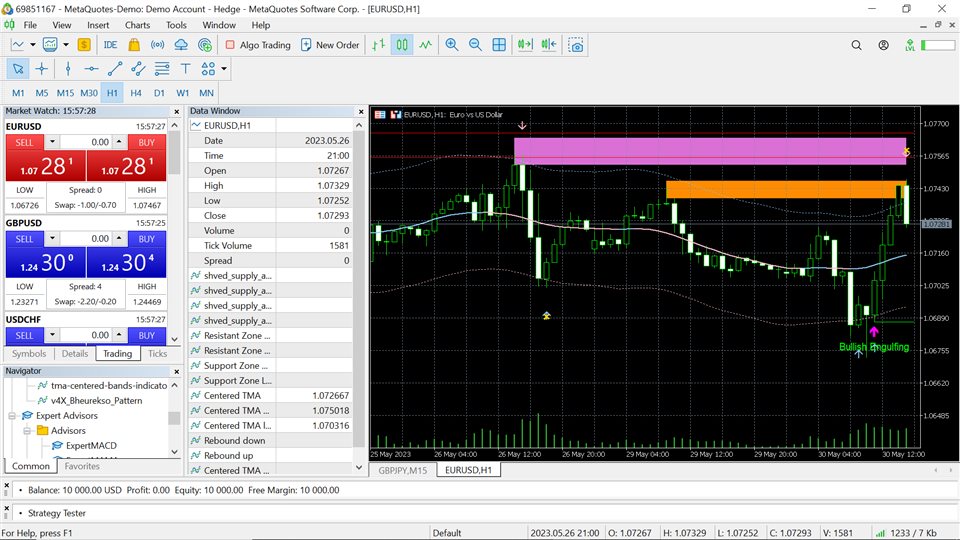Viewport: 960px width, 540px height.
Task: Switch timeframe to D1
Action: pyautogui.click(x=159, y=93)
